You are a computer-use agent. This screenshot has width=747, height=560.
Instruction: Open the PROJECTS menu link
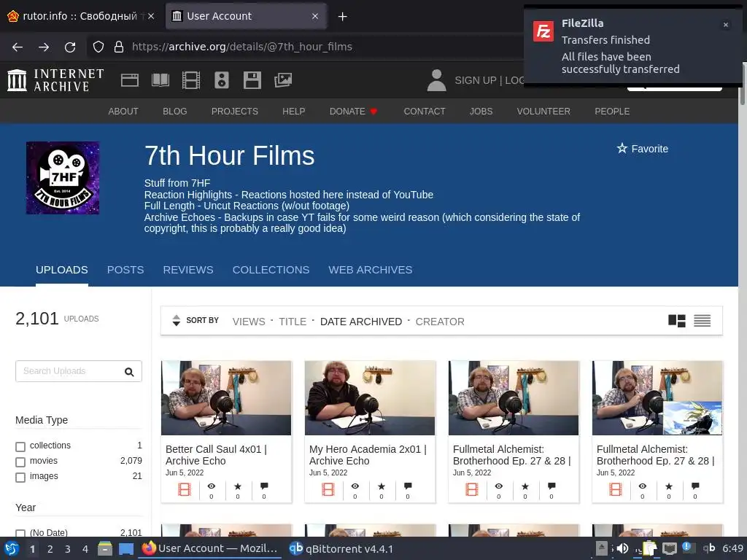235,111
